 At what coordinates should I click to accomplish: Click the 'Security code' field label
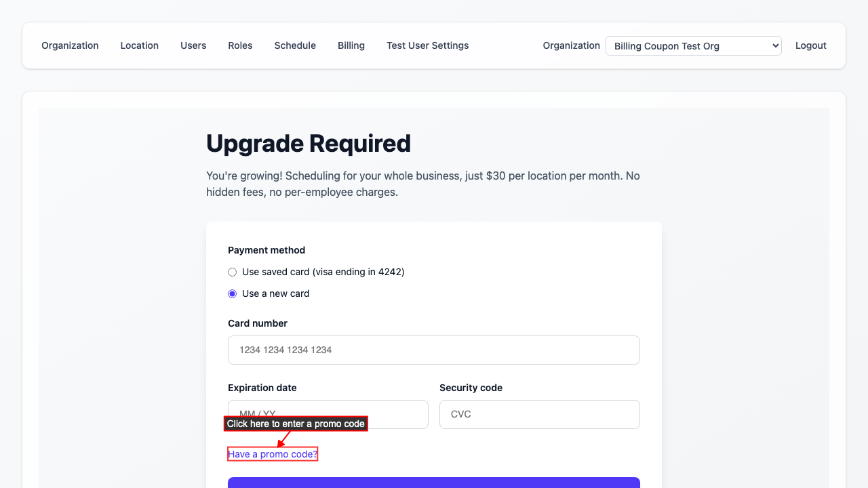point(471,388)
